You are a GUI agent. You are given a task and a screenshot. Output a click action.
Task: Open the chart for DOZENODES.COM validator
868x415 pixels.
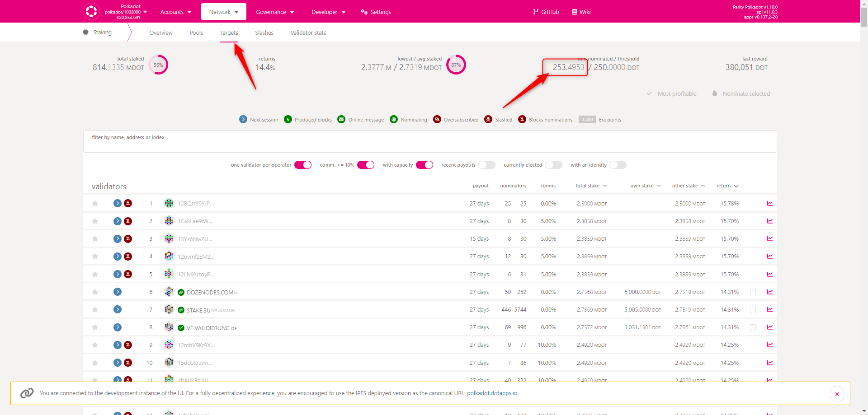[x=770, y=292]
